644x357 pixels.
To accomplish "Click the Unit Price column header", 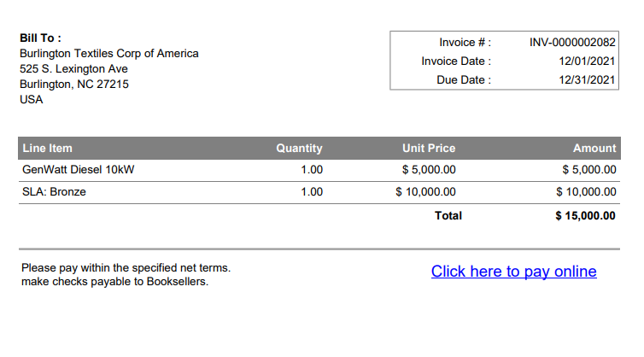I will [429, 149].
